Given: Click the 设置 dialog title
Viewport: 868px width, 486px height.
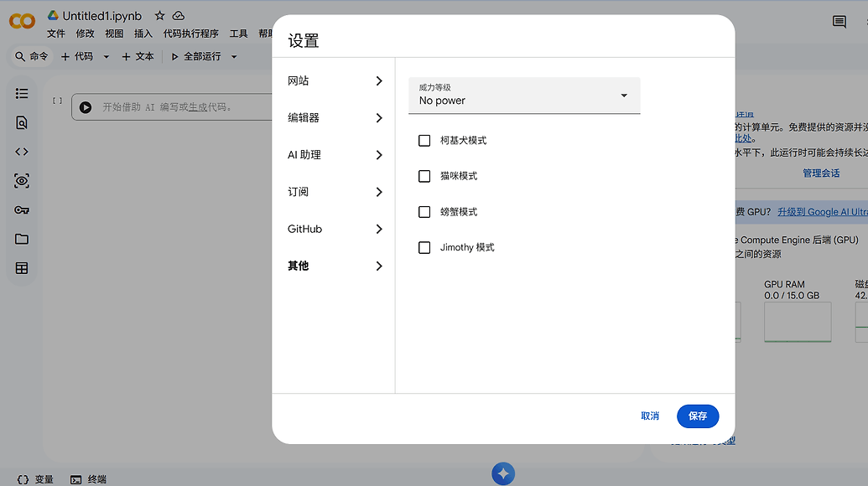Looking at the screenshot, I should pyautogui.click(x=304, y=41).
